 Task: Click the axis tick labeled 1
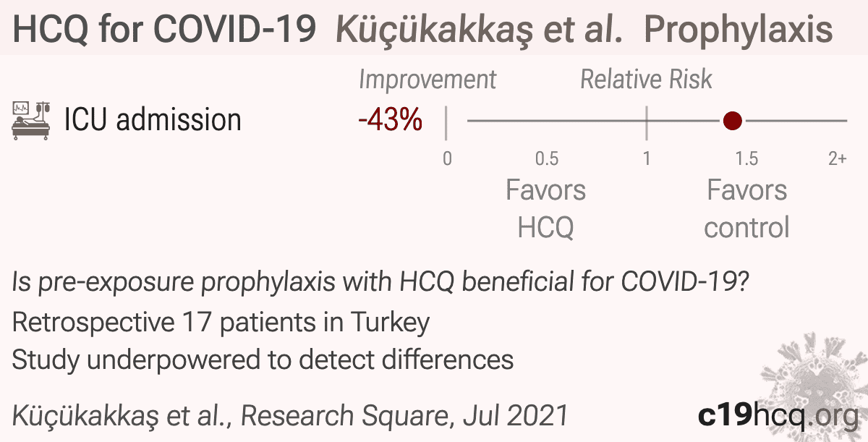pos(646,158)
